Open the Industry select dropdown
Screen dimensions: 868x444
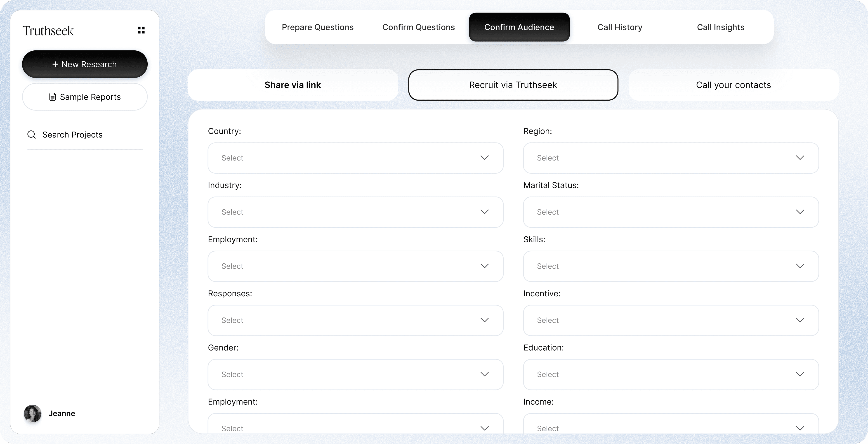pos(355,212)
